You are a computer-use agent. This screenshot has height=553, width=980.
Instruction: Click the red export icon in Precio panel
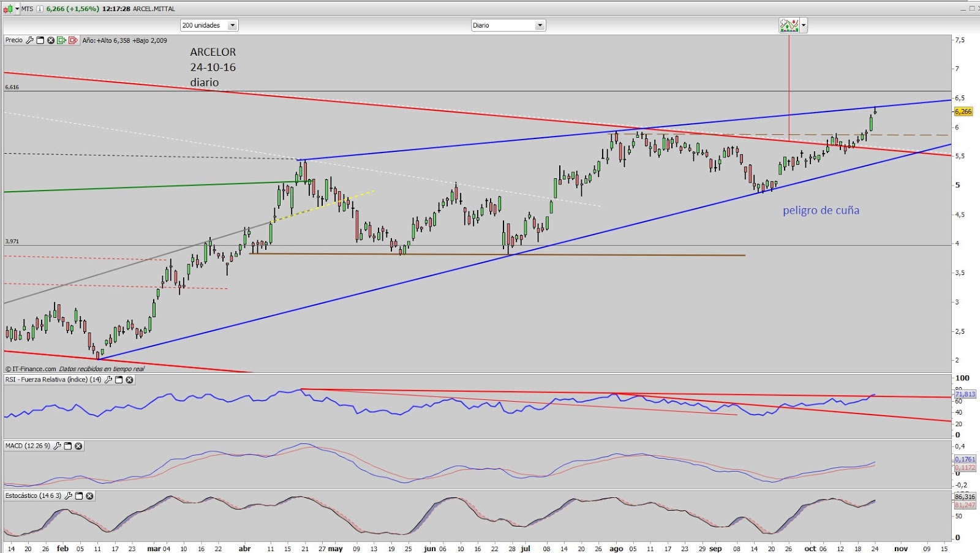pyautogui.click(x=73, y=40)
